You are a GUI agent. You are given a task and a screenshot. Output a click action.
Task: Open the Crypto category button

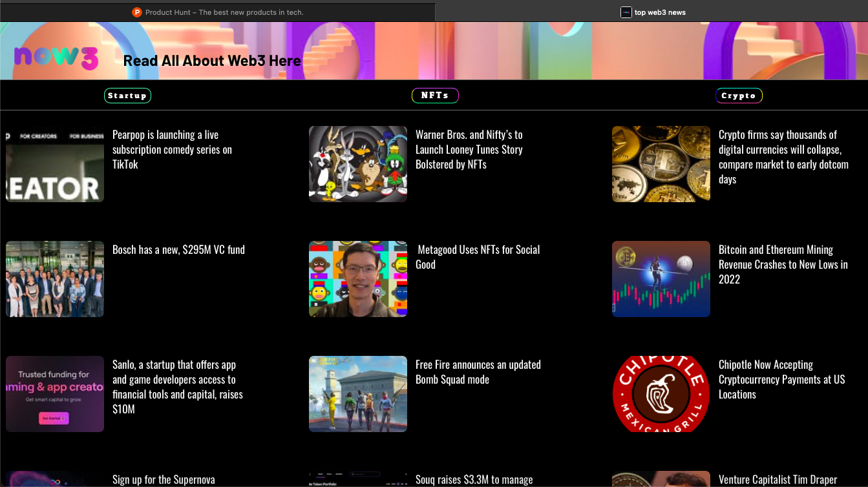[x=739, y=96]
